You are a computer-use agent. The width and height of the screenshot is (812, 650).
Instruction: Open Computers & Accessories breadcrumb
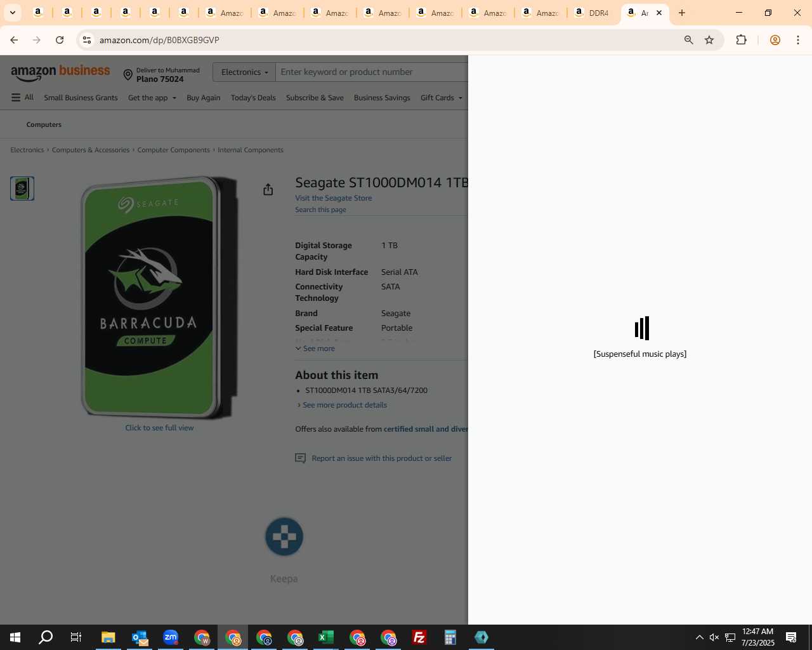click(91, 150)
